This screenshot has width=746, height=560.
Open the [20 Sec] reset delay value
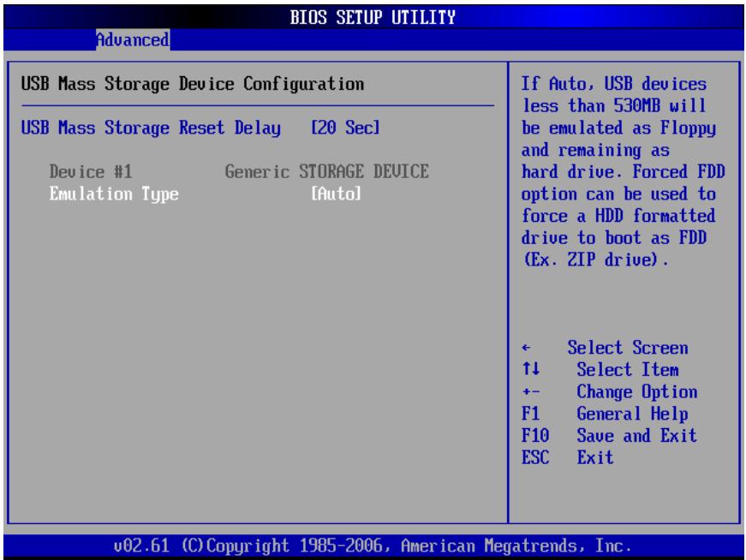(x=345, y=128)
